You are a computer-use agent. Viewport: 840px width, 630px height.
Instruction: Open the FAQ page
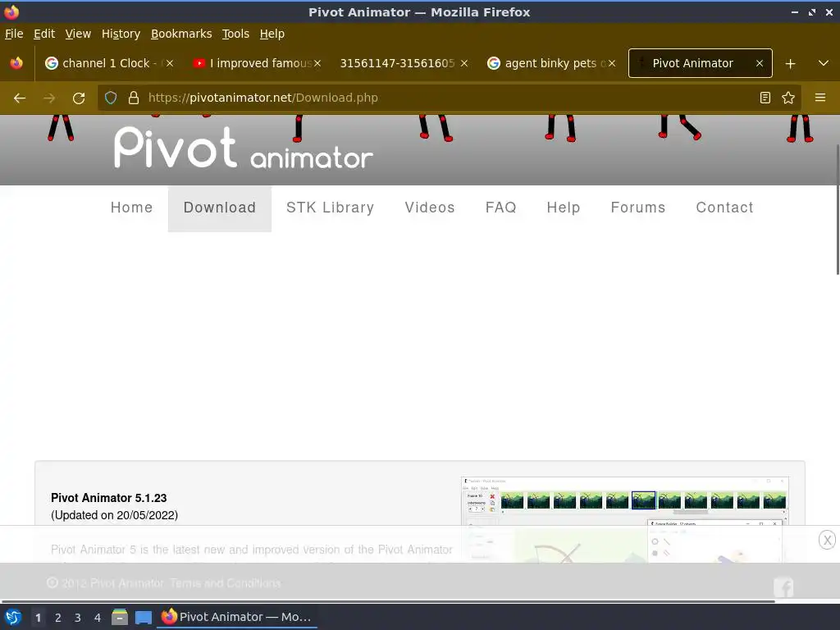pos(501,208)
